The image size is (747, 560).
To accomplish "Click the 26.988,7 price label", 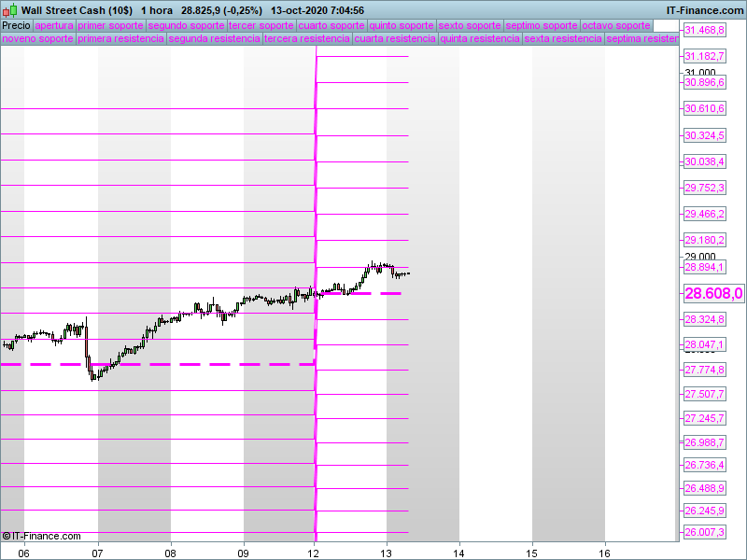I will tap(705, 442).
